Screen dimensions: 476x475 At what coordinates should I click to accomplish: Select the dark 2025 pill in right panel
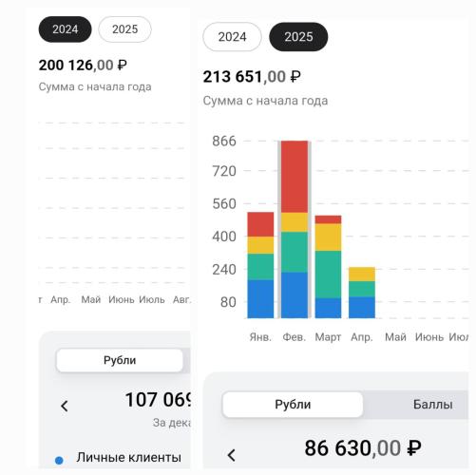[x=298, y=37]
